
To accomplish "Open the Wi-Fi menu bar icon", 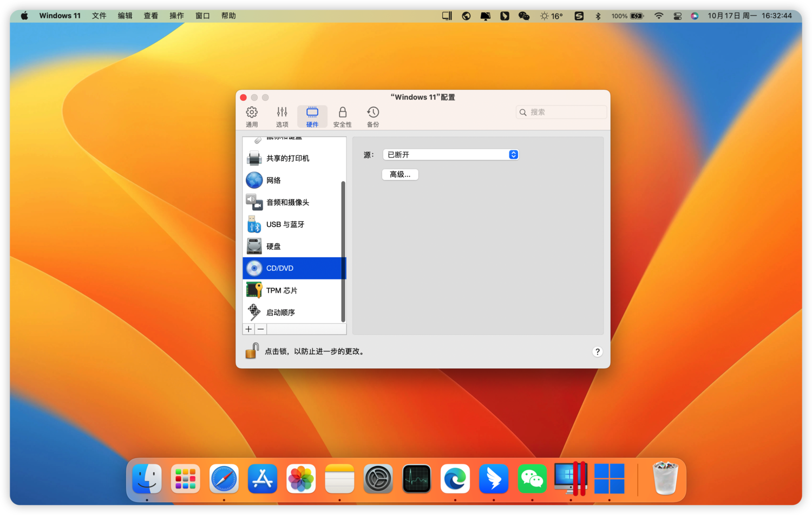I will [x=659, y=16].
